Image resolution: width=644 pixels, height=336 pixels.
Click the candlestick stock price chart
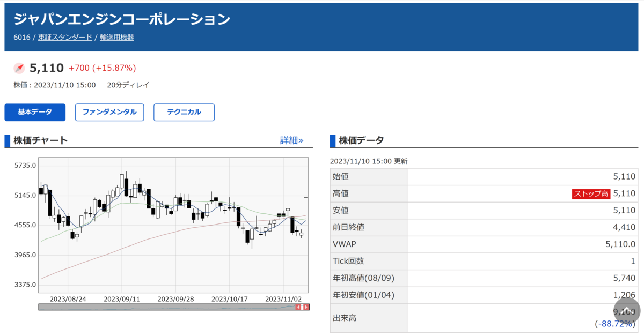coord(173,225)
